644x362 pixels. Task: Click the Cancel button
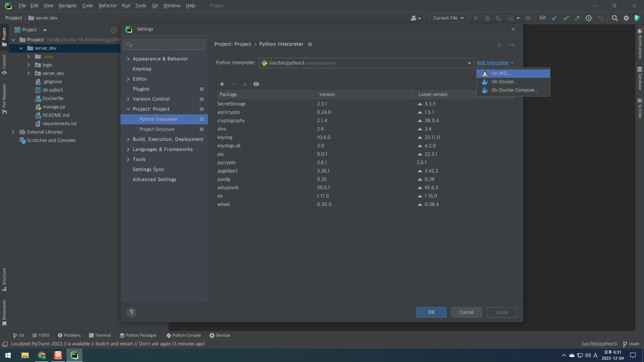467,312
